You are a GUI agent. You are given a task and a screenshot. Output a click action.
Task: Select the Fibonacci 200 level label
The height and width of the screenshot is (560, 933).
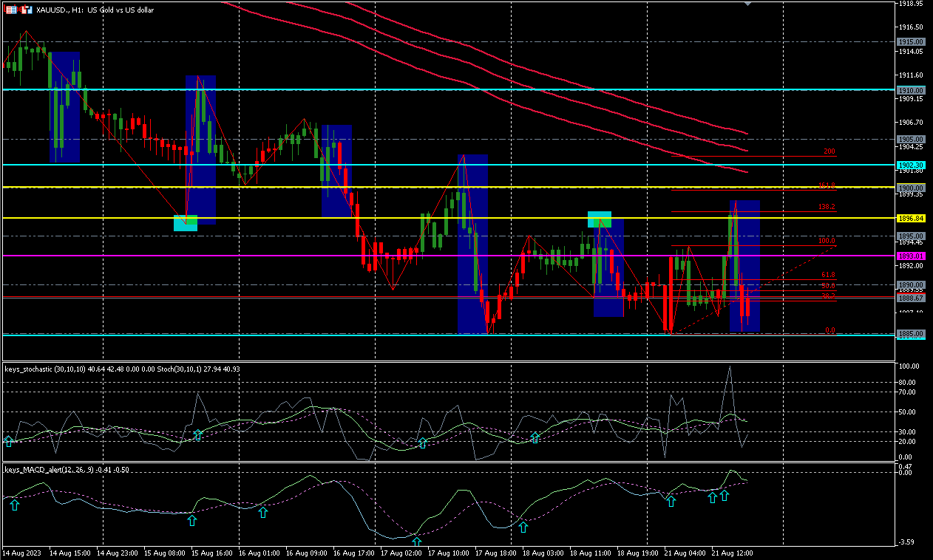(x=829, y=151)
